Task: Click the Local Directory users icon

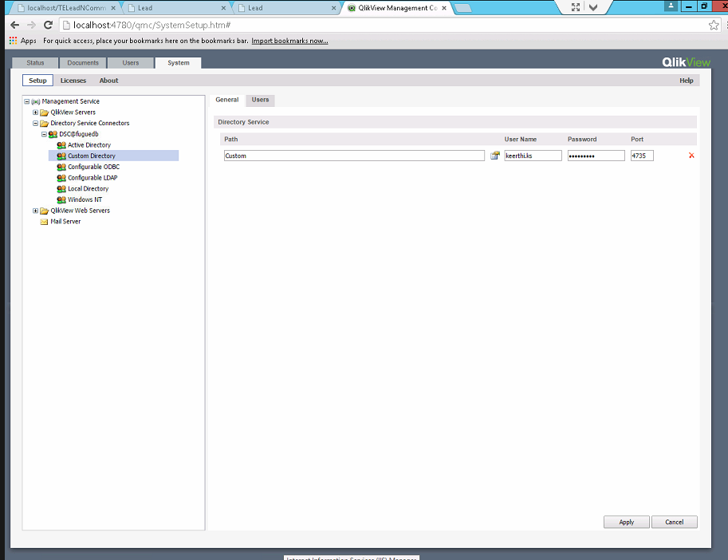Action: pos(61,189)
